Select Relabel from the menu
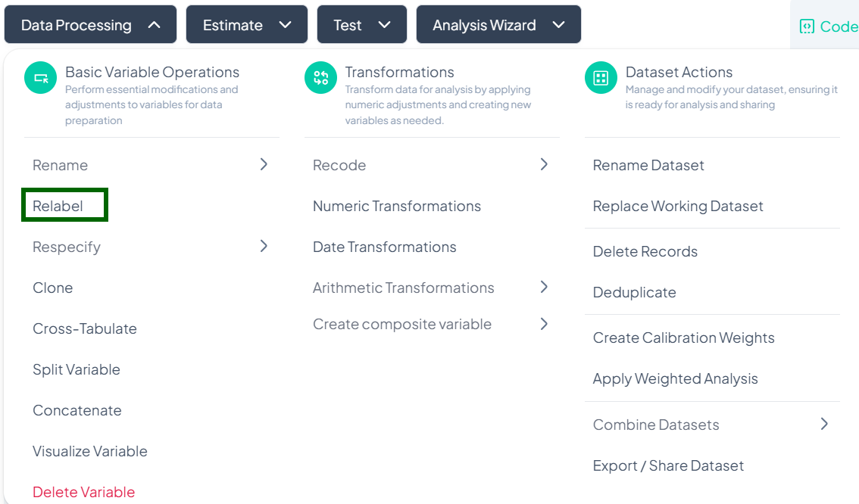 click(x=58, y=206)
